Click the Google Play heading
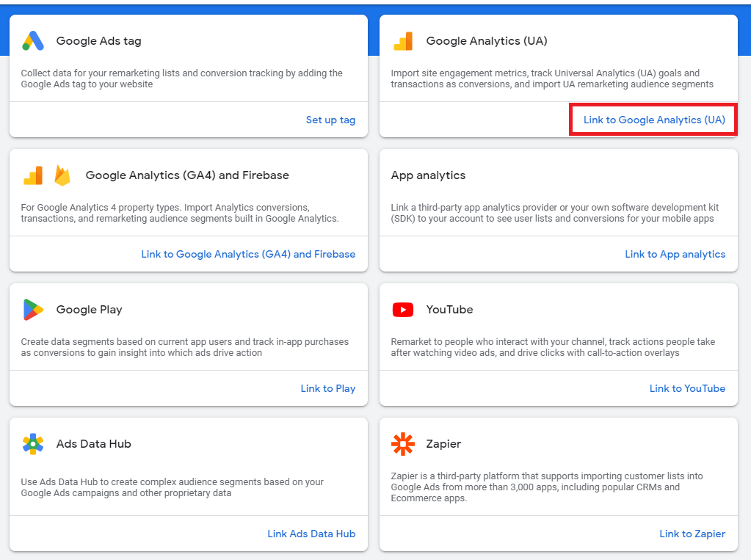The image size is (751, 560). point(89,310)
